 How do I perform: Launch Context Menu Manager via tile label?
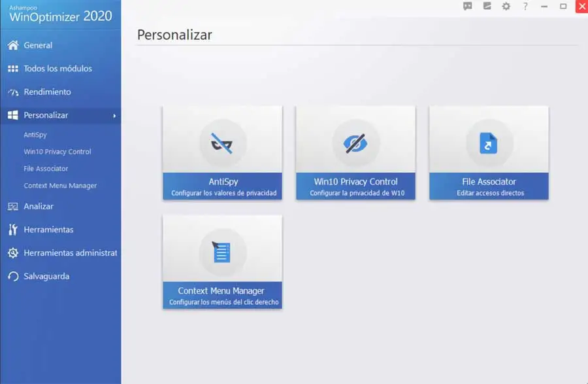(x=221, y=291)
